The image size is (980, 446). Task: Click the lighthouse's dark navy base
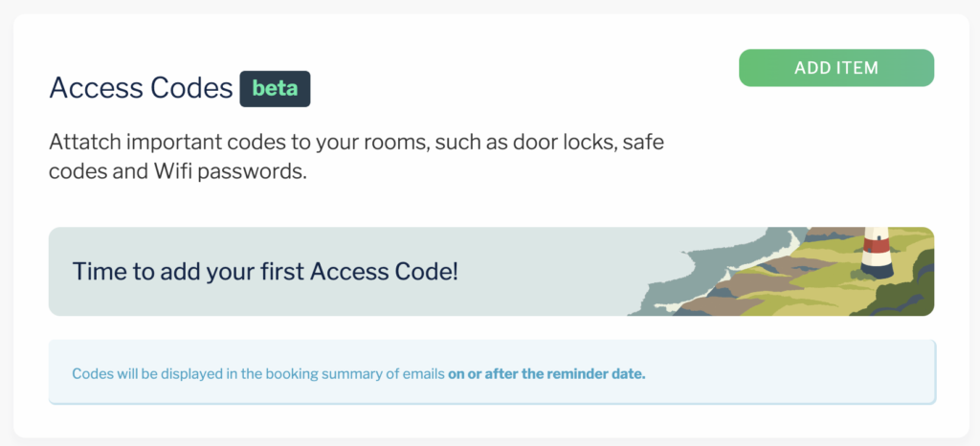click(x=877, y=269)
